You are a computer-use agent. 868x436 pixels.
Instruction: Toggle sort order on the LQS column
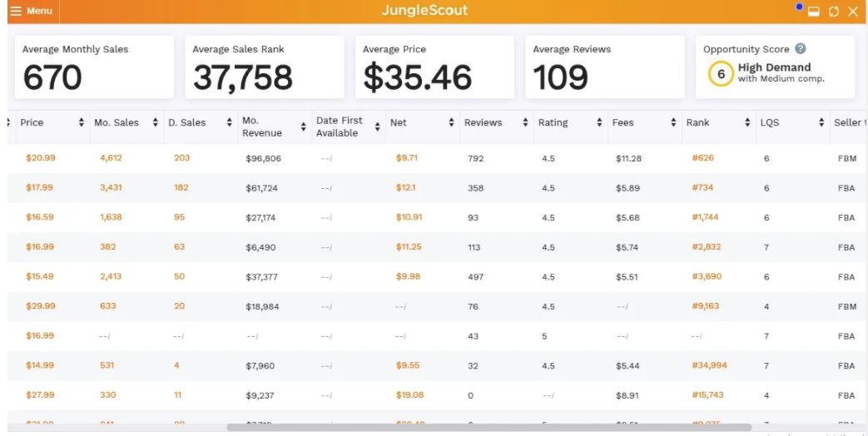coord(821,123)
